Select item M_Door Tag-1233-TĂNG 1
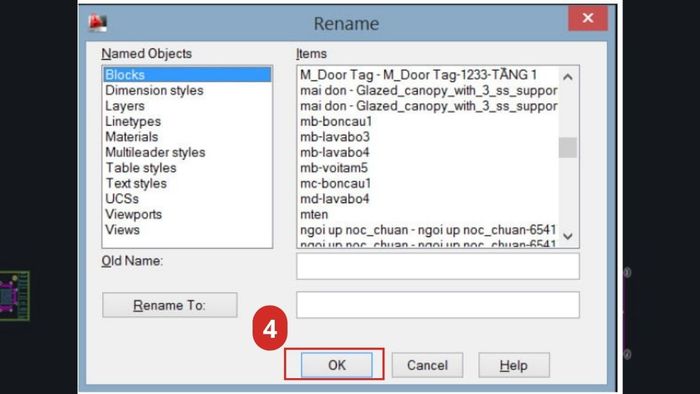Screen dimensions: 700x394 pyautogui.click(x=418, y=75)
